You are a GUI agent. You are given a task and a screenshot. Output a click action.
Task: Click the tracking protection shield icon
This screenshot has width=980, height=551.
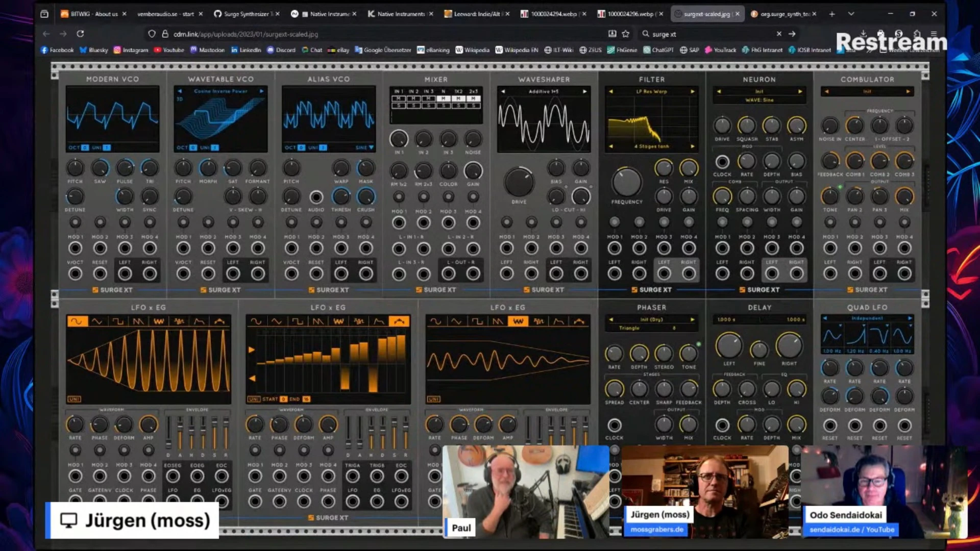(152, 34)
